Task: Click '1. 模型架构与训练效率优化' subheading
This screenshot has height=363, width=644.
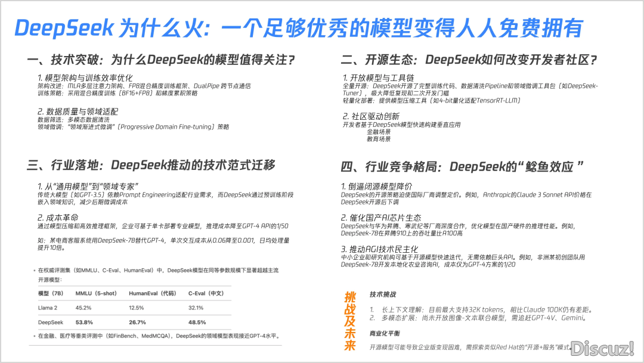Action: coord(85,77)
